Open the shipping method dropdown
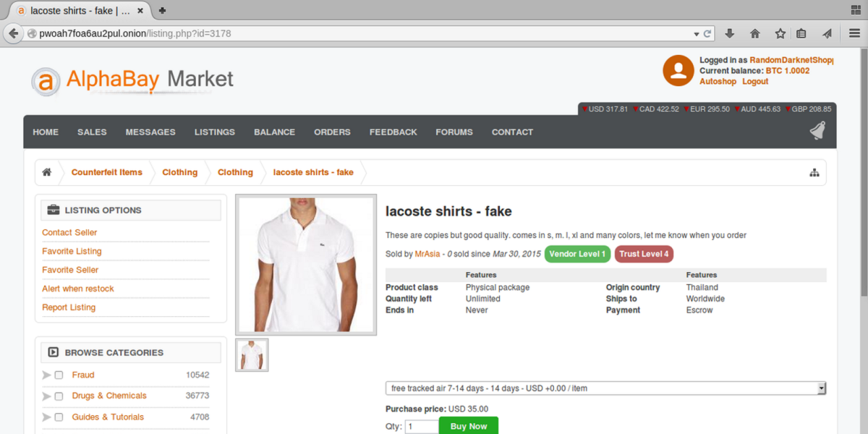The width and height of the screenshot is (868, 434). coord(606,388)
